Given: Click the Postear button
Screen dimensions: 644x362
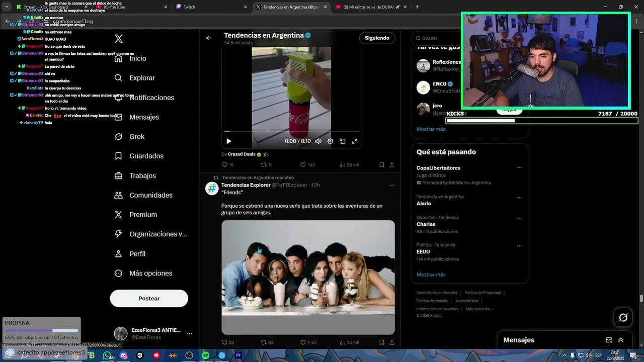Looking at the screenshot, I should (x=149, y=299).
